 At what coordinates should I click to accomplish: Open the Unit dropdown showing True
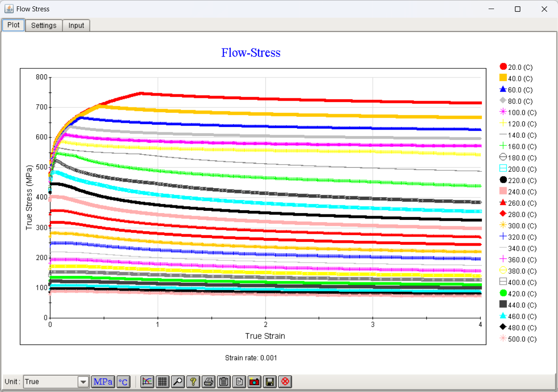click(x=56, y=382)
